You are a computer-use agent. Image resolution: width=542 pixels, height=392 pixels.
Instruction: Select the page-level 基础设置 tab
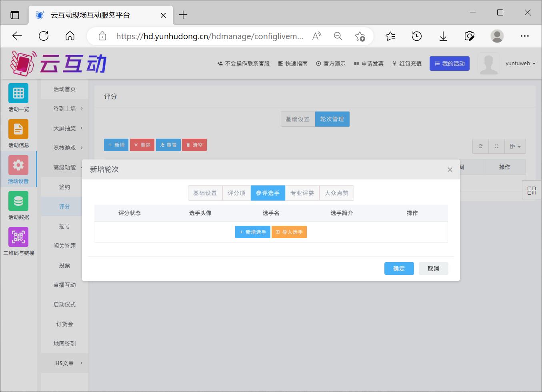298,119
